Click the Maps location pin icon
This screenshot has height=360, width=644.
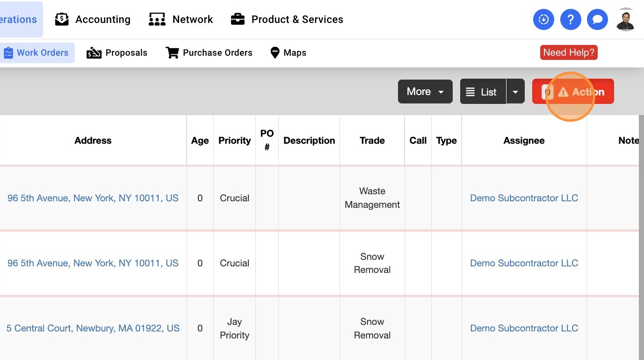click(275, 53)
